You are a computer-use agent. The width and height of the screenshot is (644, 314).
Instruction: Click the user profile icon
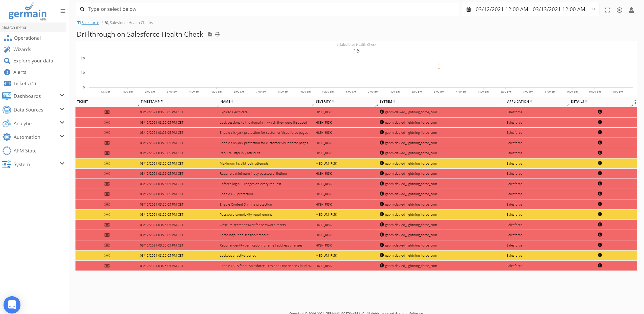coord(631,10)
